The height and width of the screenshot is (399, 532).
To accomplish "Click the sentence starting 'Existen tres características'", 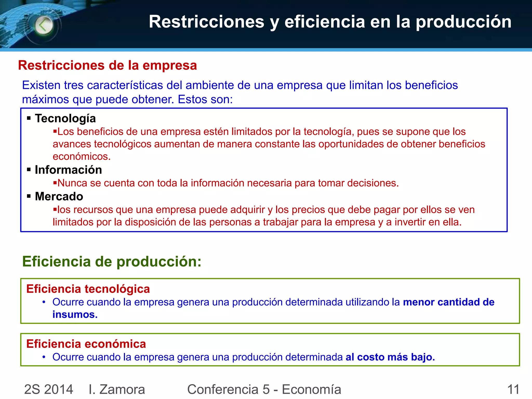I will pos(240,92).
